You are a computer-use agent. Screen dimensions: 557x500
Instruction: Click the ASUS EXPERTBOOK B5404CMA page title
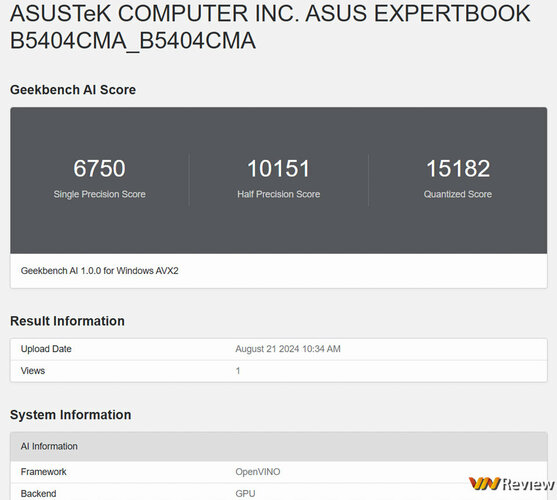click(270, 27)
